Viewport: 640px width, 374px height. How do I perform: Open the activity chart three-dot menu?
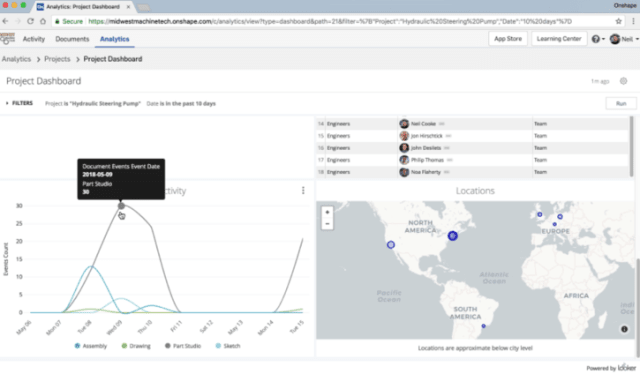click(303, 190)
